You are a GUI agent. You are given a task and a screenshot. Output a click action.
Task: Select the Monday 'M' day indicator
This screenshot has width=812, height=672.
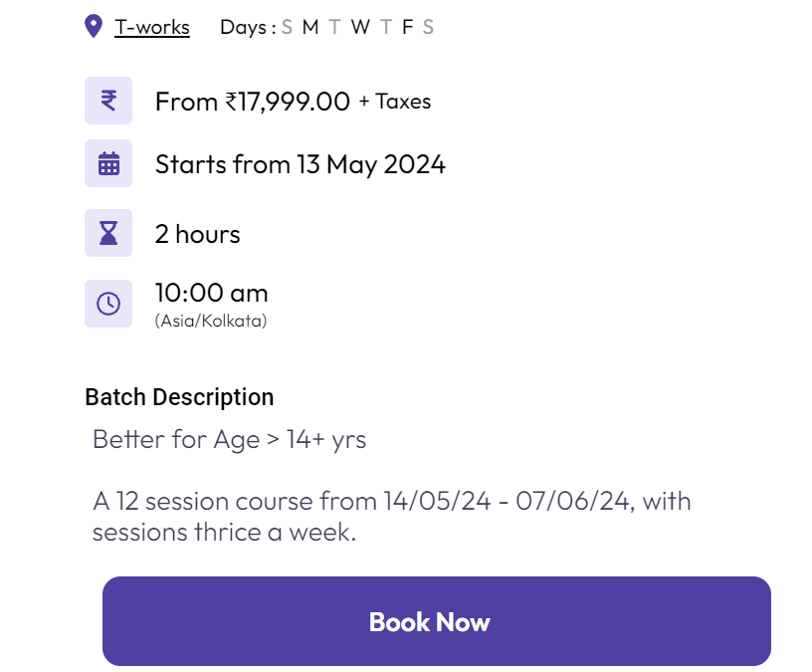[x=310, y=27]
